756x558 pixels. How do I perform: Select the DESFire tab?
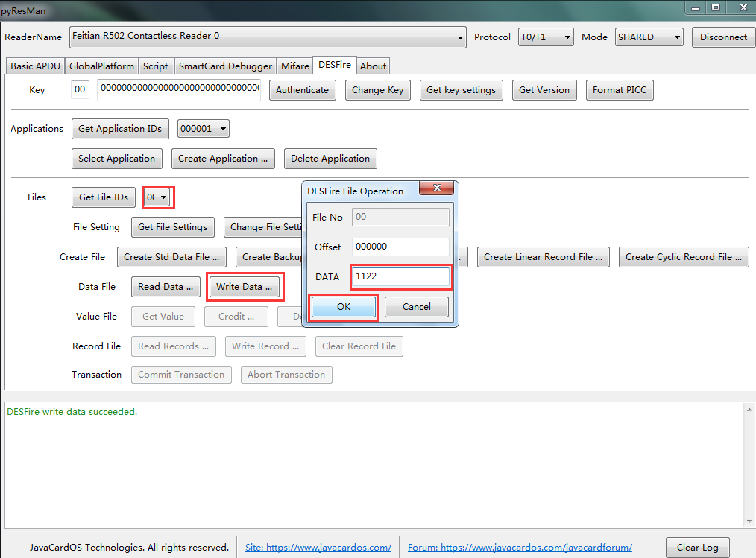tap(335, 65)
